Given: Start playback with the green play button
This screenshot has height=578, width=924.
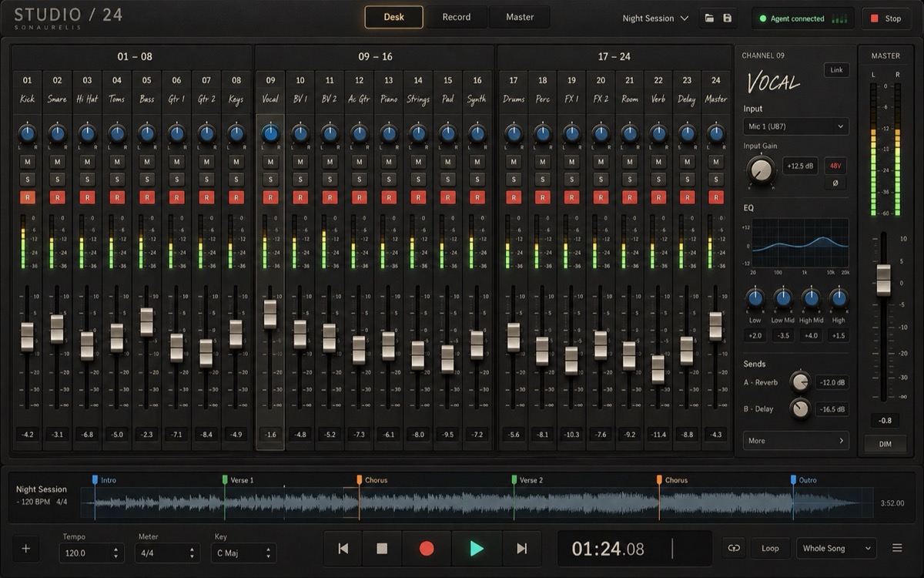Looking at the screenshot, I should 477,549.
